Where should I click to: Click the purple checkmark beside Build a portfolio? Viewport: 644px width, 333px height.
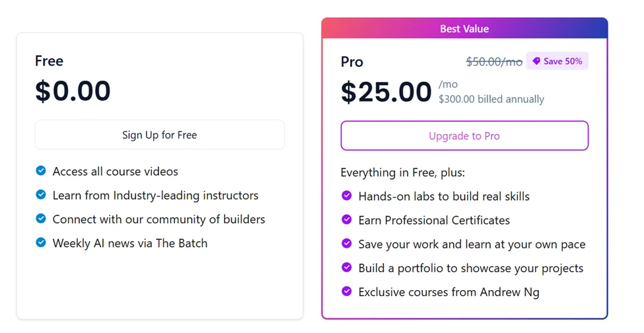pos(347,268)
